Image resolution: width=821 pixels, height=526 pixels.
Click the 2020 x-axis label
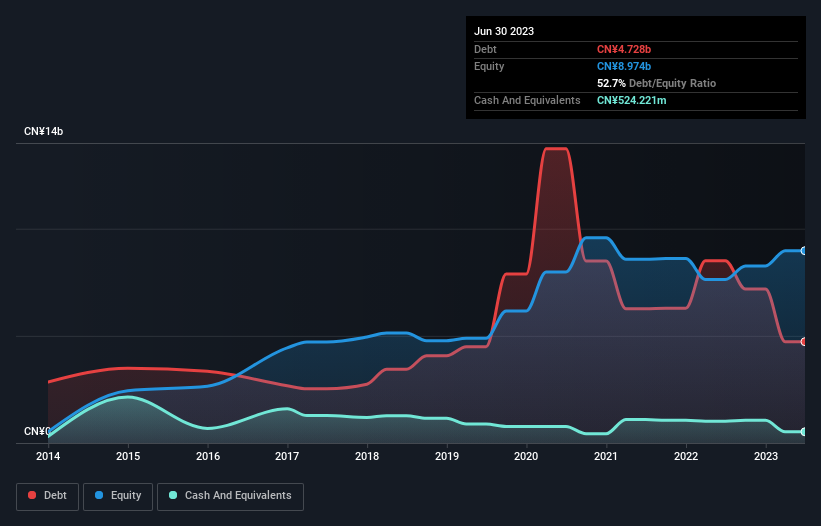[x=526, y=456]
